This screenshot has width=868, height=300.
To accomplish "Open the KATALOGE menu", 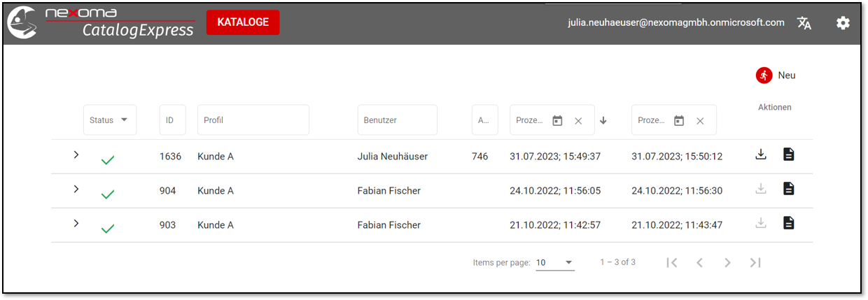I will pos(243,22).
